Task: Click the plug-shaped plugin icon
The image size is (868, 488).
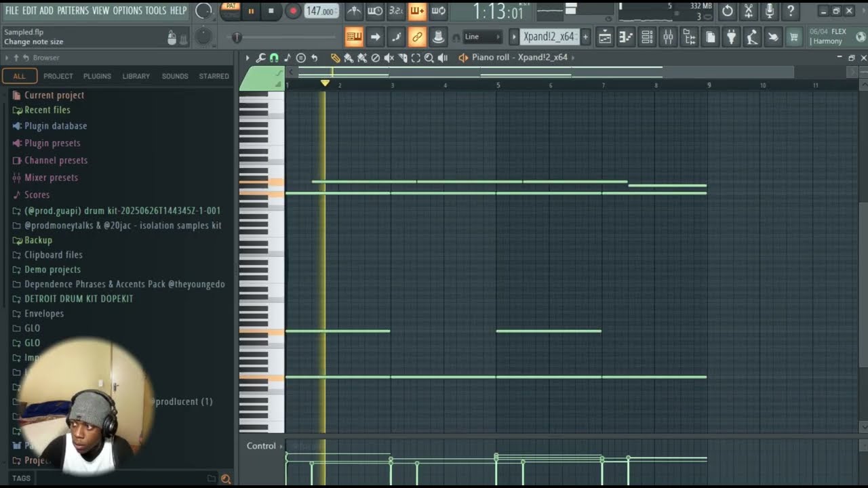Action: (730, 37)
